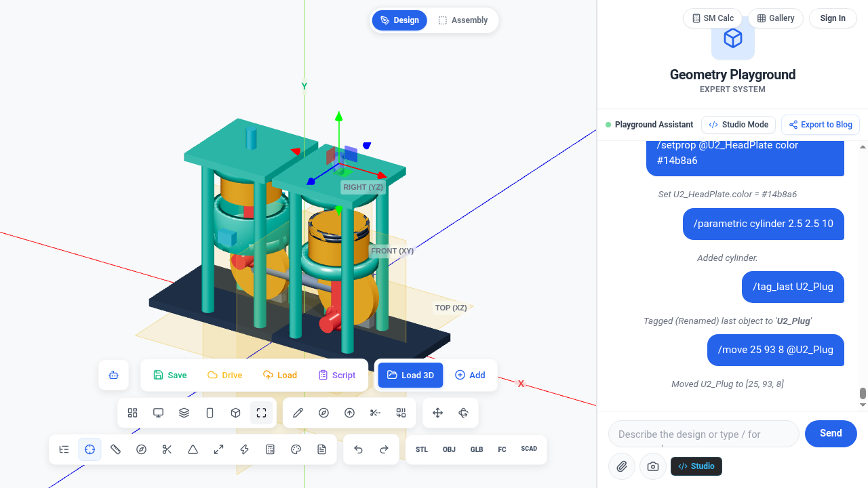
Task: Click the lightning bolt icon
Action: point(245,449)
